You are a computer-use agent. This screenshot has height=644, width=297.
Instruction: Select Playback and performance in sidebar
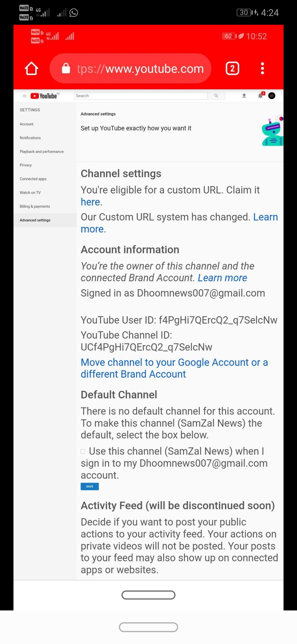(42, 152)
